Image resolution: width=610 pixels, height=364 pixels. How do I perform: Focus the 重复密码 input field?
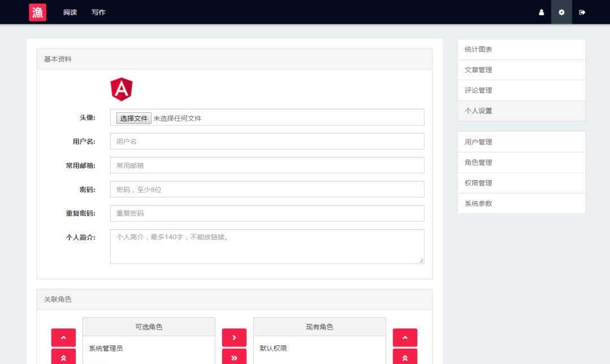coord(267,213)
